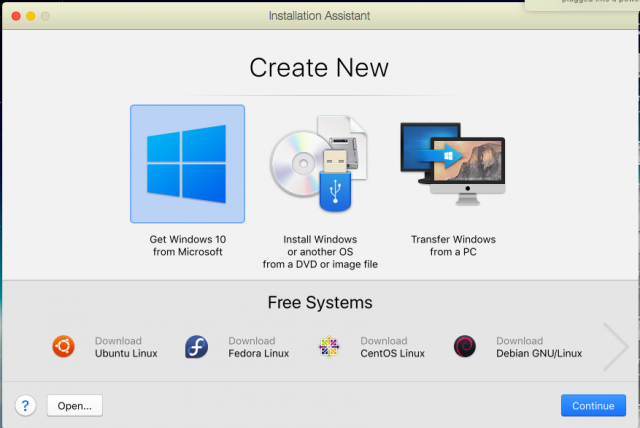The height and width of the screenshot is (428, 640).
Task: Click 'Install Windows or another OS' caption
Action: point(320,252)
